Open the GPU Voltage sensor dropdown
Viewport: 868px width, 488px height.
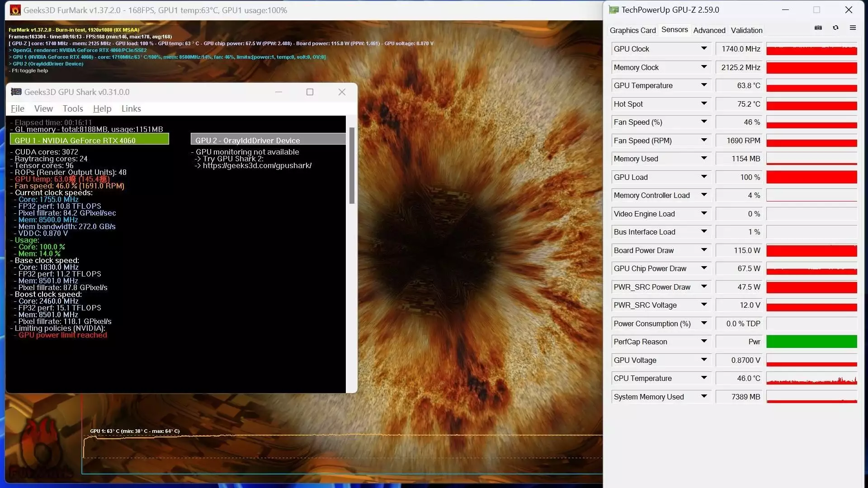(704, 360)
